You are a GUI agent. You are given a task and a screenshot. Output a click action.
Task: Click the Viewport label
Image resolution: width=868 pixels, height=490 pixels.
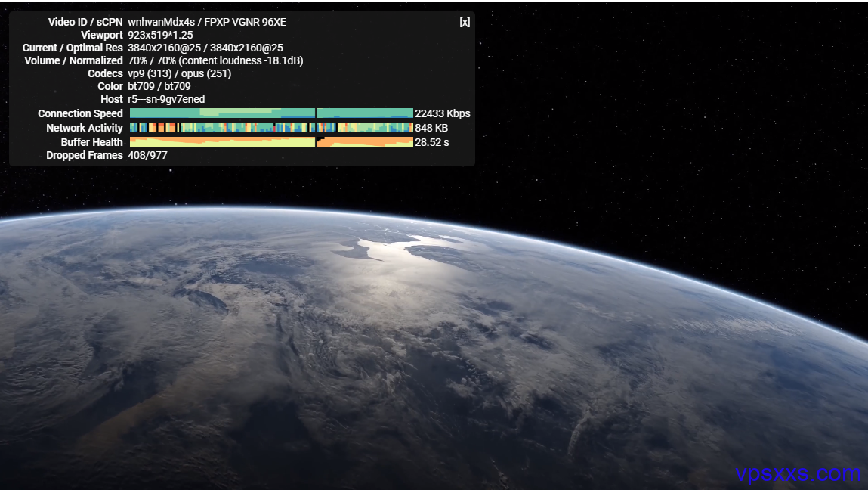[x=102, y=35]
